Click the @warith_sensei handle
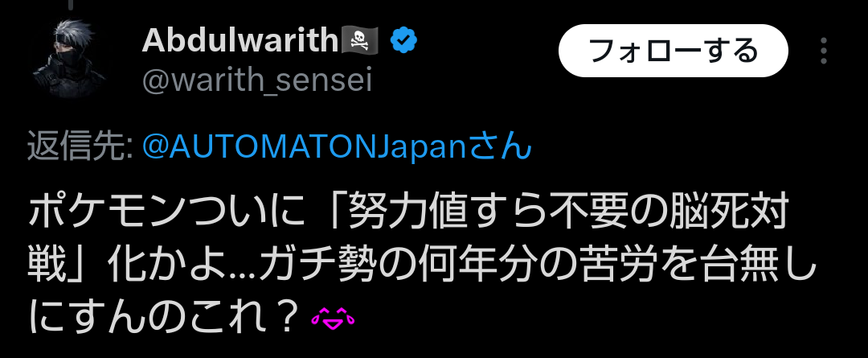 pyautogui.click(x=257, y=80)
